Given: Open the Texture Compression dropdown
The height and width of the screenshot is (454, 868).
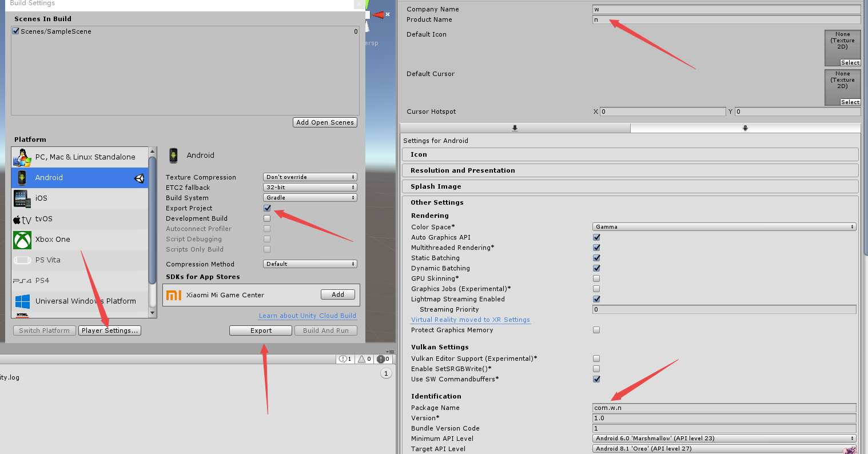Looking at the screenshot, I should [310, 177].
